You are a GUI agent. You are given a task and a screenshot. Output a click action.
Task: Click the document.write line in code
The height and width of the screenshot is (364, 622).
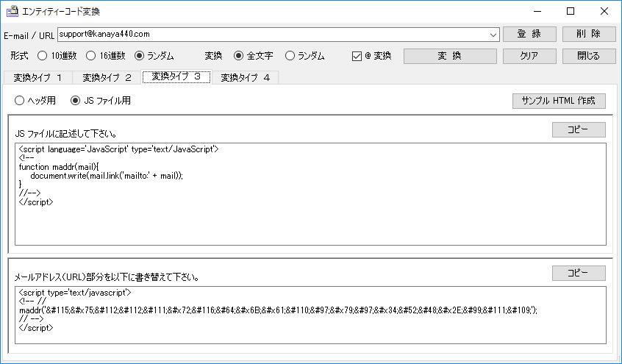107,176
